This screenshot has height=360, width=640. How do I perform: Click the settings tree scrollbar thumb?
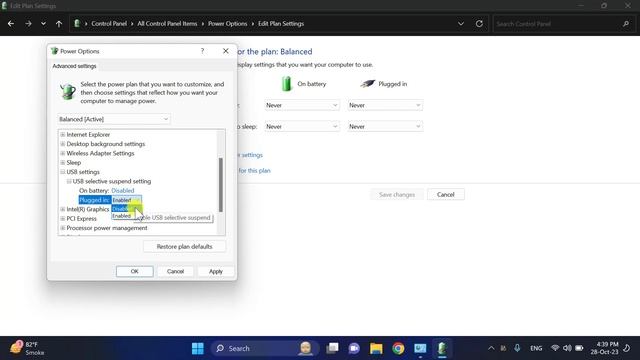tap(221, 184)
